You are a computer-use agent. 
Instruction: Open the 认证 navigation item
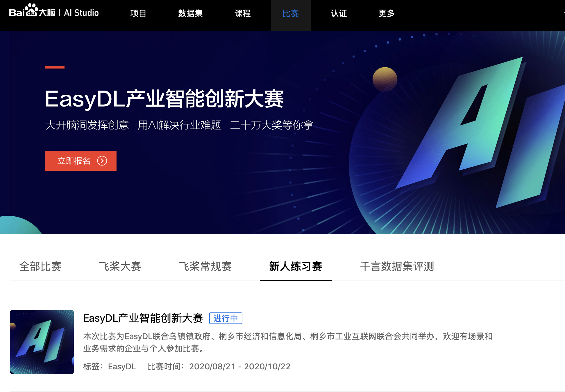point(339,13)
